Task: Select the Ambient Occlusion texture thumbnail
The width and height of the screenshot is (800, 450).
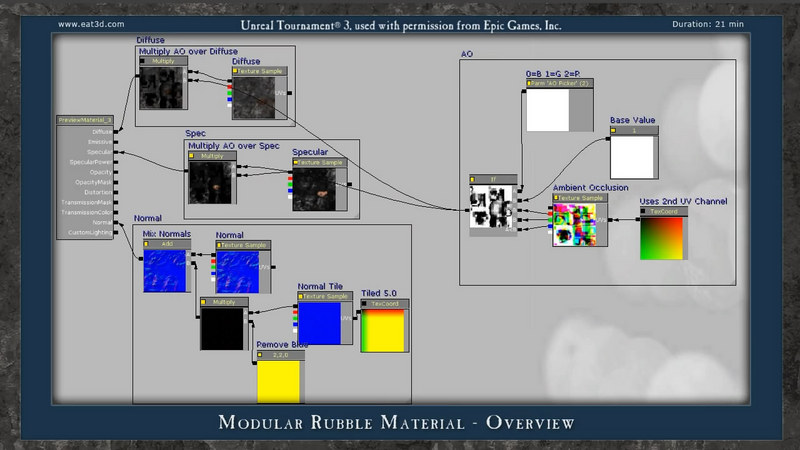Action: 574,224
